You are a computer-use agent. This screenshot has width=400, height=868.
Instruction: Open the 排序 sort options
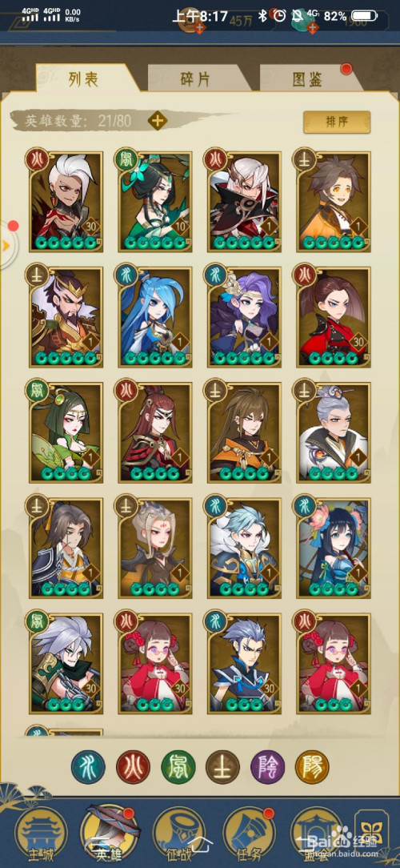(x=336, y=123)
